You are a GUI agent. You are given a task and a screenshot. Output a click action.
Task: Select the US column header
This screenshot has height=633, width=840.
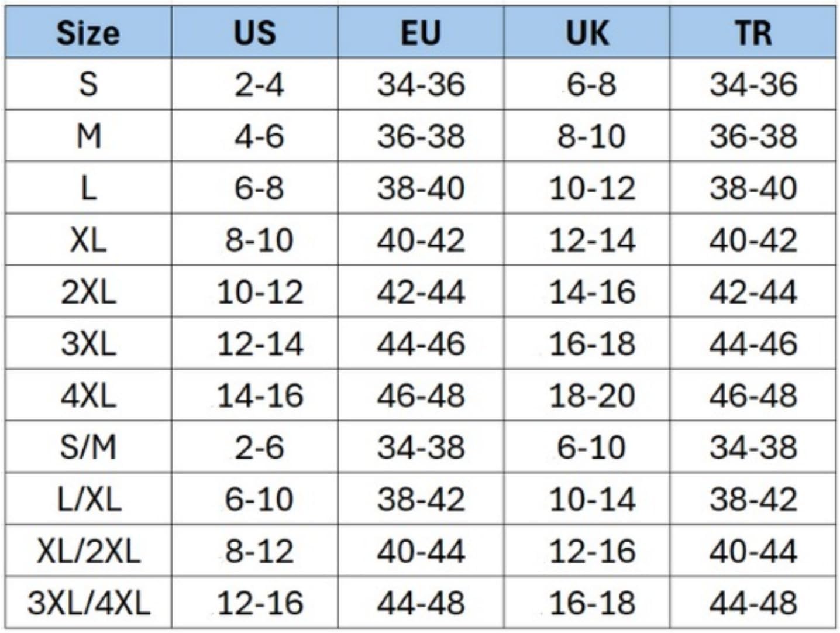coord(254,33)
